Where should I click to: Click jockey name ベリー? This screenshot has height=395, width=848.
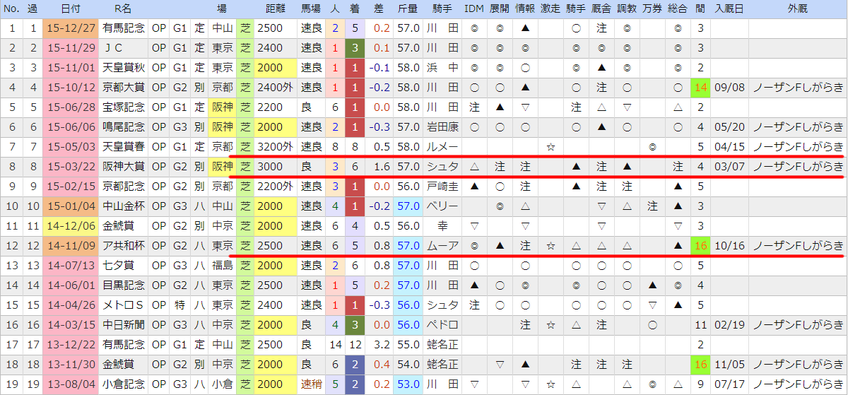[x=441, y=206]
